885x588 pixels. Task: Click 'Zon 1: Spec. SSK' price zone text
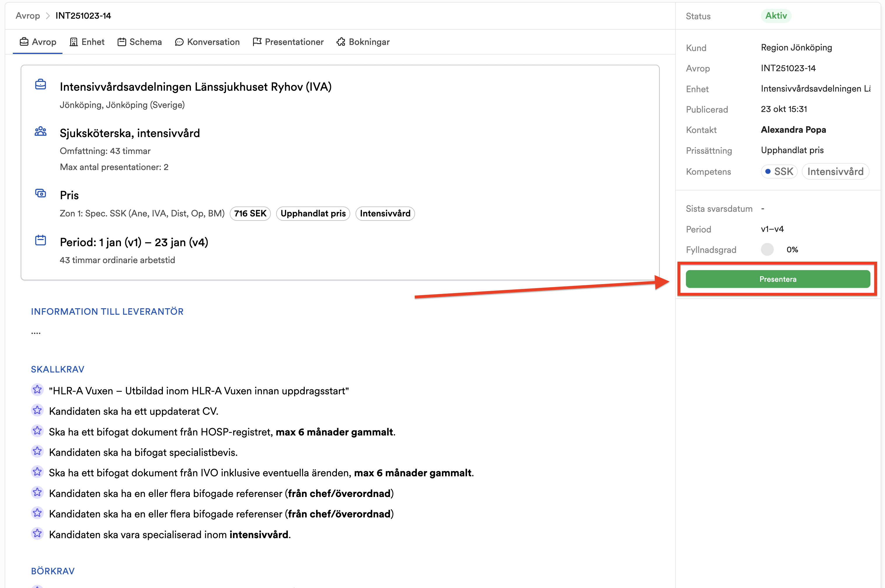[142, 214]
